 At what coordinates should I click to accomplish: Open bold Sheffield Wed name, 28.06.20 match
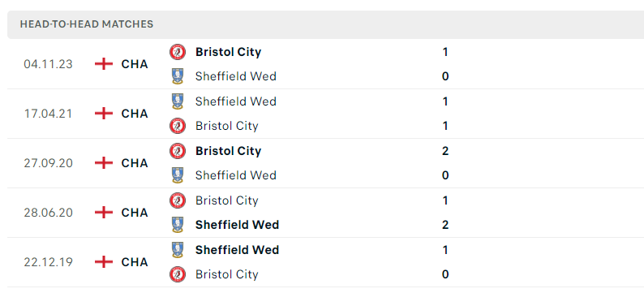(x=238, y=225)
